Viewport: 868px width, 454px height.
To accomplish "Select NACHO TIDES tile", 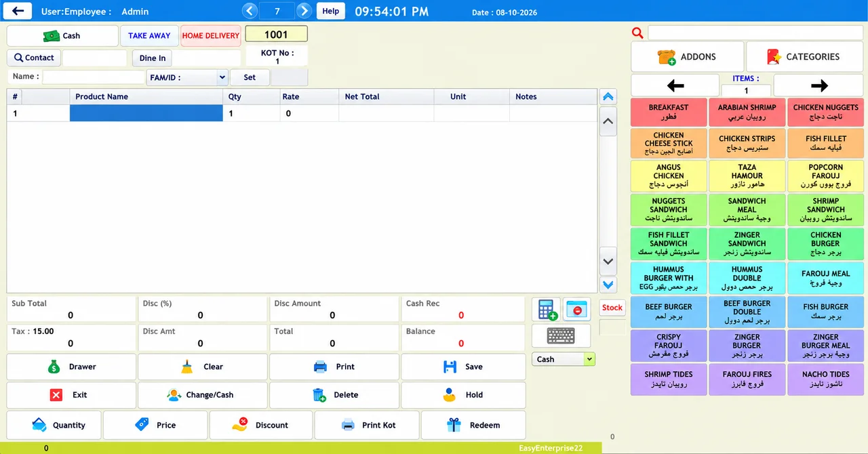I will tap(826, 379).
